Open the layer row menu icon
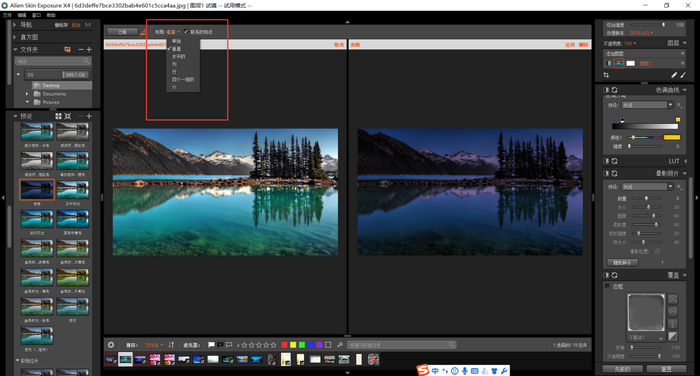 682,63
